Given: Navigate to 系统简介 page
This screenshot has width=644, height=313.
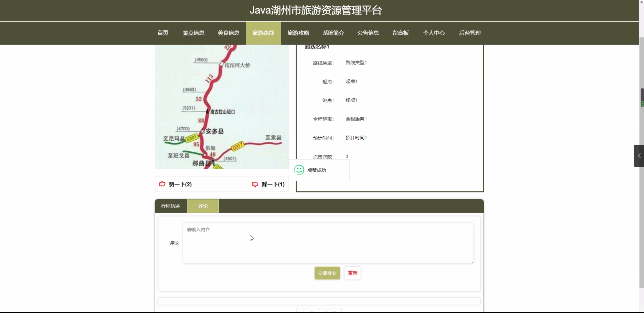Looking at the screenshot, I should (x=333, y=33).
